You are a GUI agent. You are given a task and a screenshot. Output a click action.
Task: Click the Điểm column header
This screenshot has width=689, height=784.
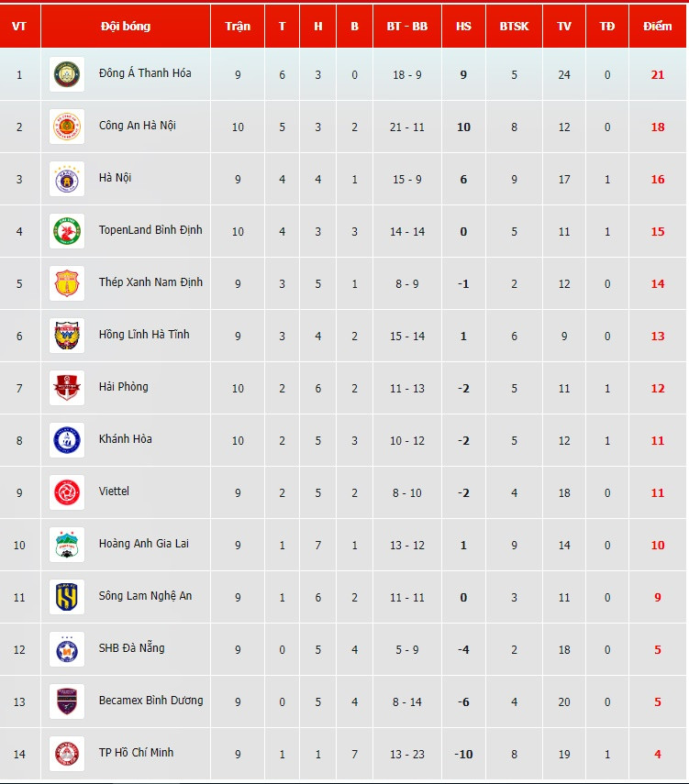click(657, 27)
